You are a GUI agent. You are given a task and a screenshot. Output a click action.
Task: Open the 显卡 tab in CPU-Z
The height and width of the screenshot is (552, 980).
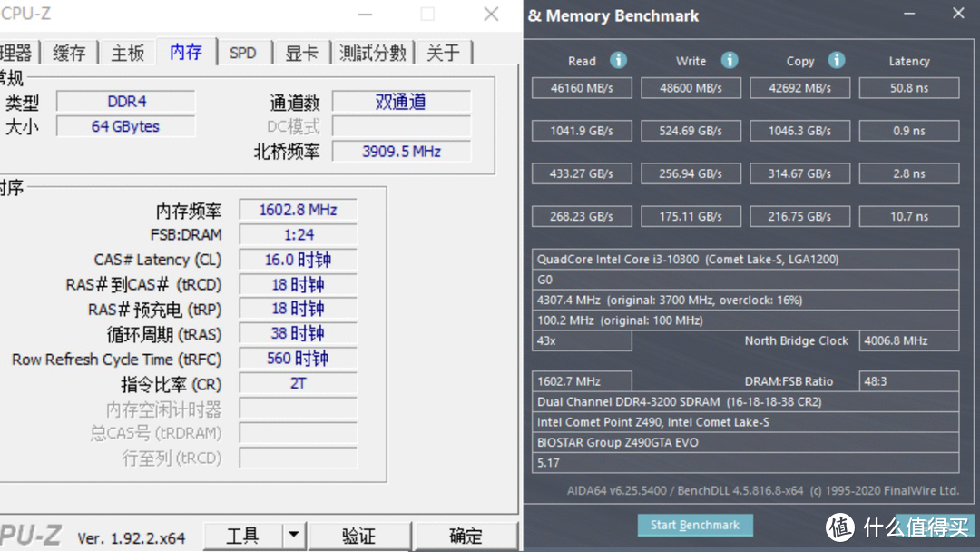tap(301, 53)
